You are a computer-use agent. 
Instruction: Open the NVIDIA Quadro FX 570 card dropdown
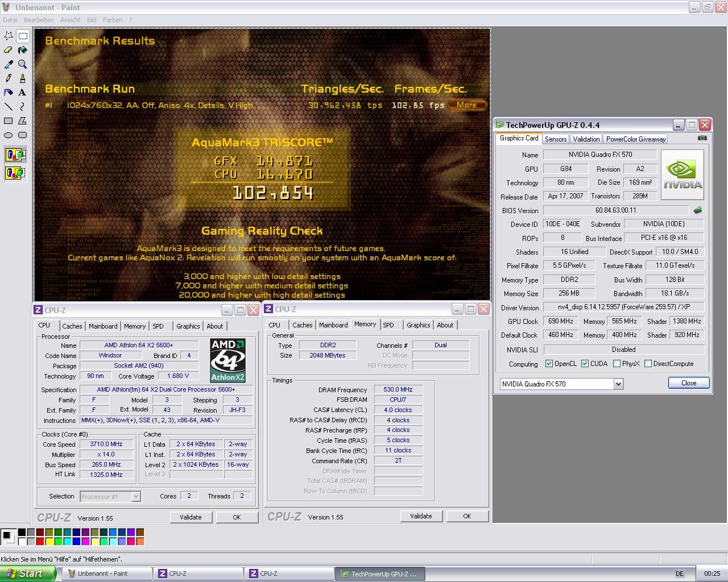click(618, 384)
